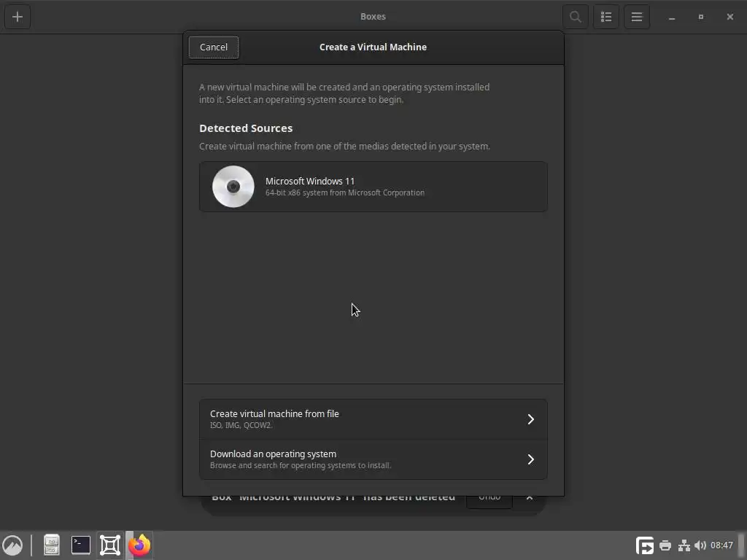The height and width of the screenshot is (560, 747).
Task: Open network tray icon
Action: click(684, 545)
